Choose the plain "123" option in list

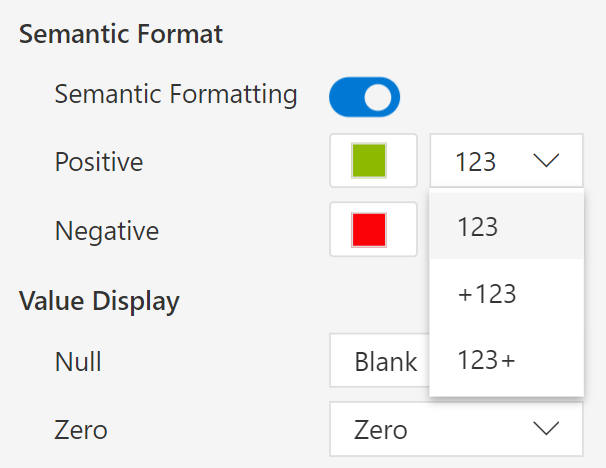coord(478,227)
